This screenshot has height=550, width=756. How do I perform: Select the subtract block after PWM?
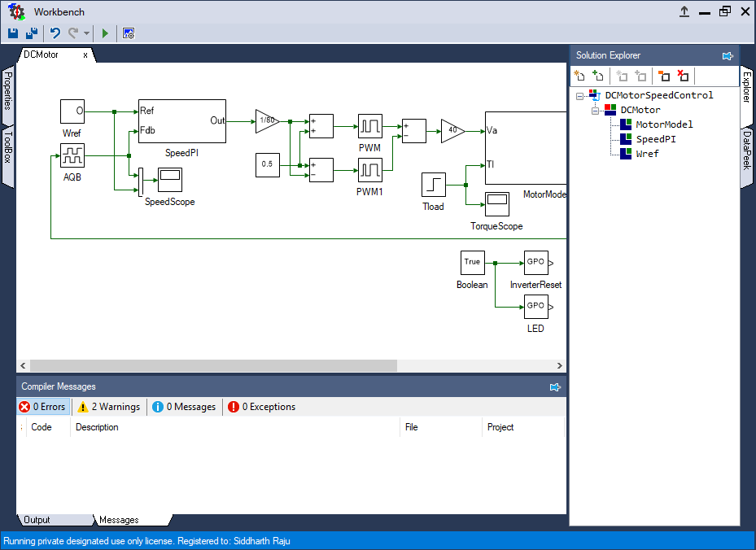coord(414,131)
